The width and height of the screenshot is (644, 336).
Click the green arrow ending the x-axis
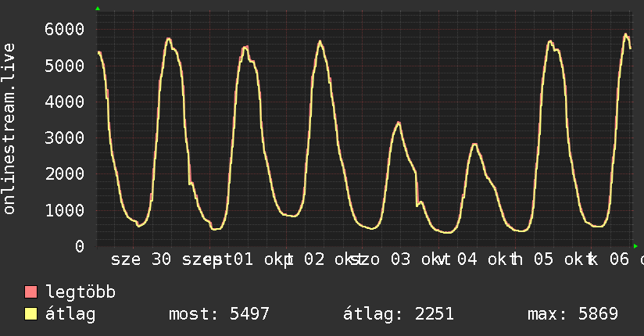coord(635,246)
